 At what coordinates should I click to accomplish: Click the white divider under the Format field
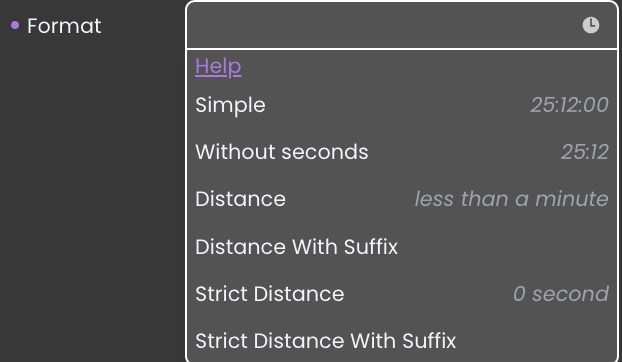pyautogui.click(x=402, y=49)
